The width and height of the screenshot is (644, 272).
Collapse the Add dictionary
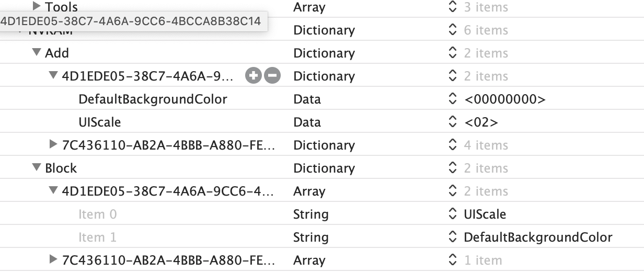click(x=36, y=53)
